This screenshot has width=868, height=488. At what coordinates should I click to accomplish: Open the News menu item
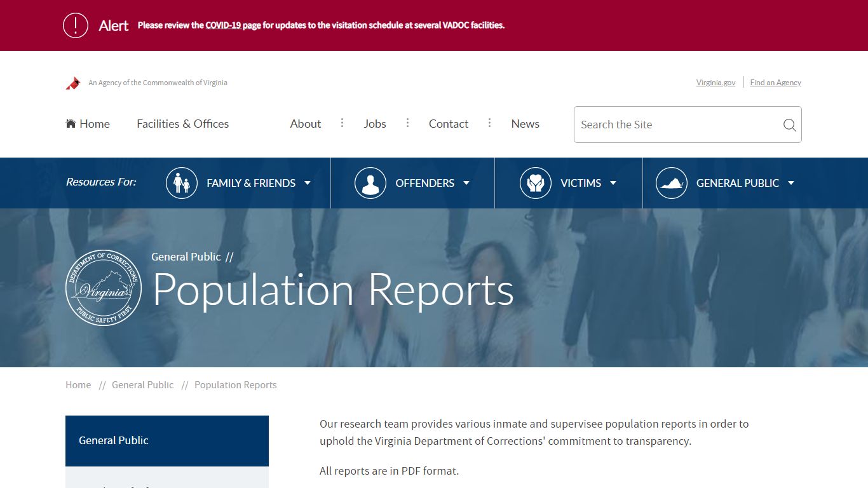click(526, 124)
